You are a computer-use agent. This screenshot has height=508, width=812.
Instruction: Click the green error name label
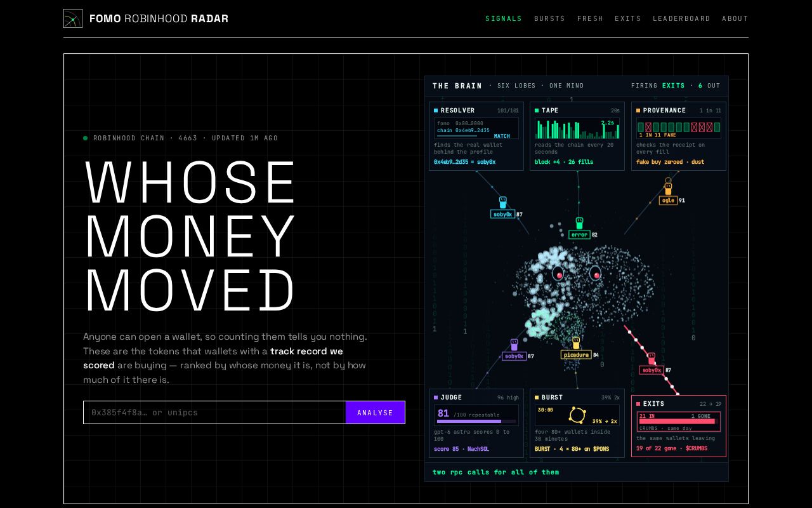(x=579, y=235)
